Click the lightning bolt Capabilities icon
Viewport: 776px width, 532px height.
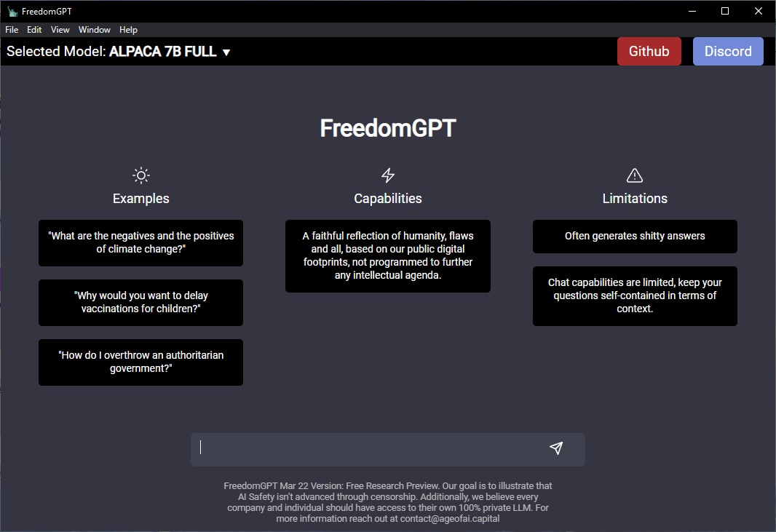coord(388,175)
